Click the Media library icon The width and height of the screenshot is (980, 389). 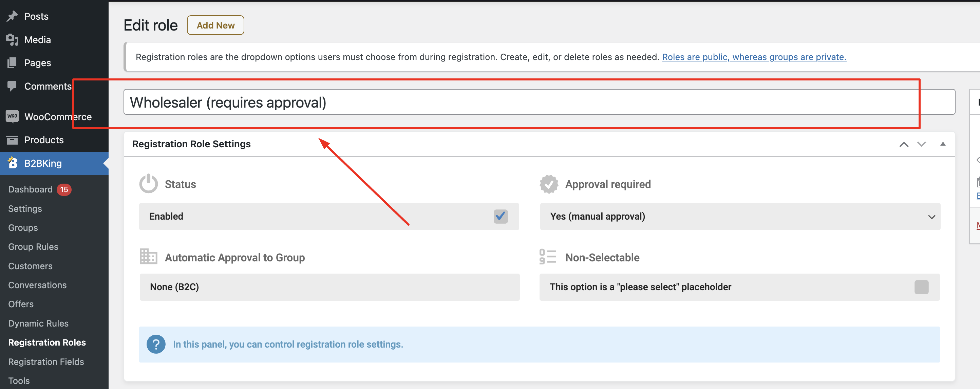point(12,40)
